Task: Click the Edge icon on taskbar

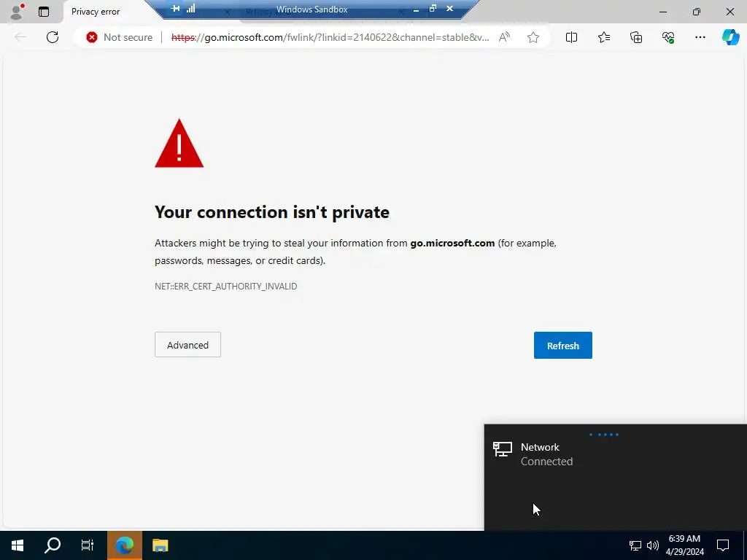Action: click(124, 545)
